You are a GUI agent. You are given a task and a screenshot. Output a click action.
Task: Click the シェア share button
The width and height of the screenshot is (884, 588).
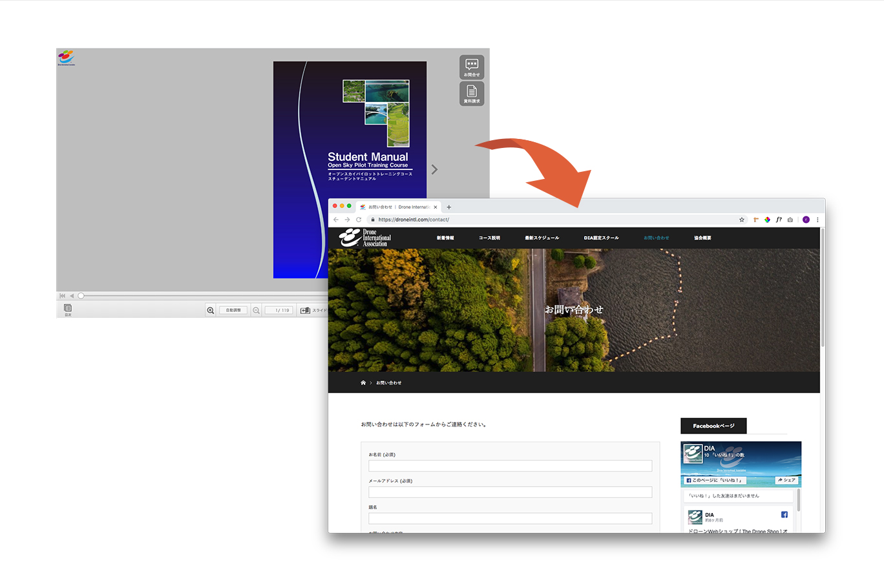[786, 480]
